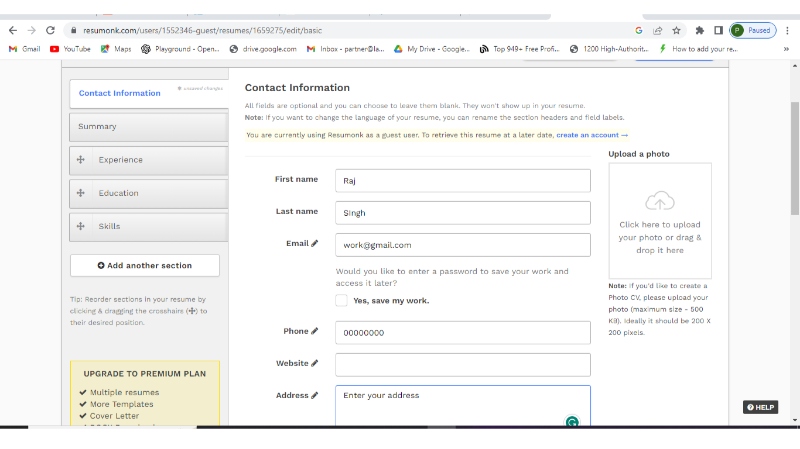Viewport: 800px width, 449px height.
Task: Click the pencil icon next to Website label
Action: [314, 363]
